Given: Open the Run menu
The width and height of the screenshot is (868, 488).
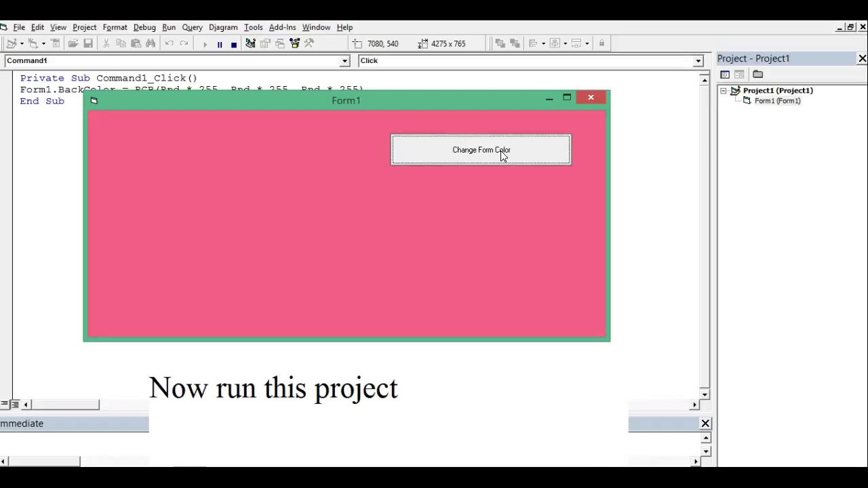Looking at the screenshot, I should click(169, 27).
